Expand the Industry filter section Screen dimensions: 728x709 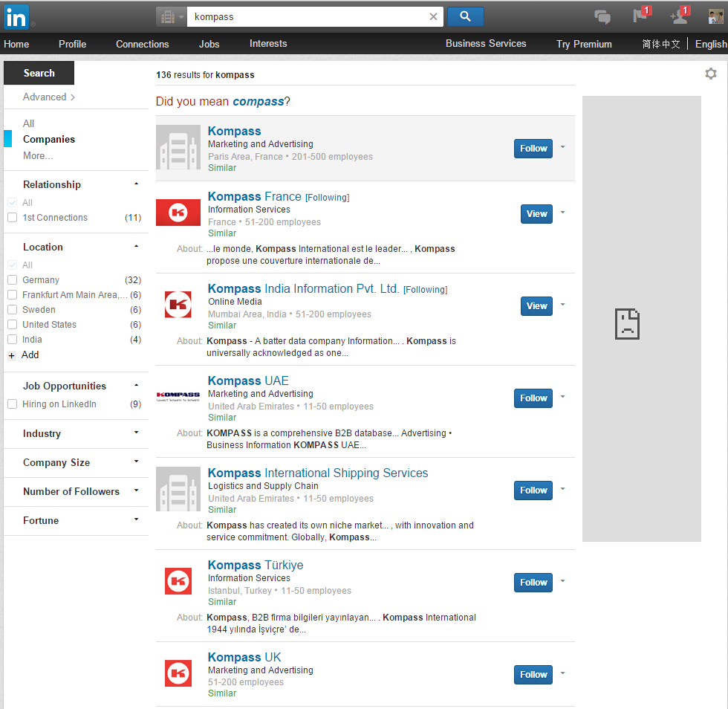pos(136,432)
